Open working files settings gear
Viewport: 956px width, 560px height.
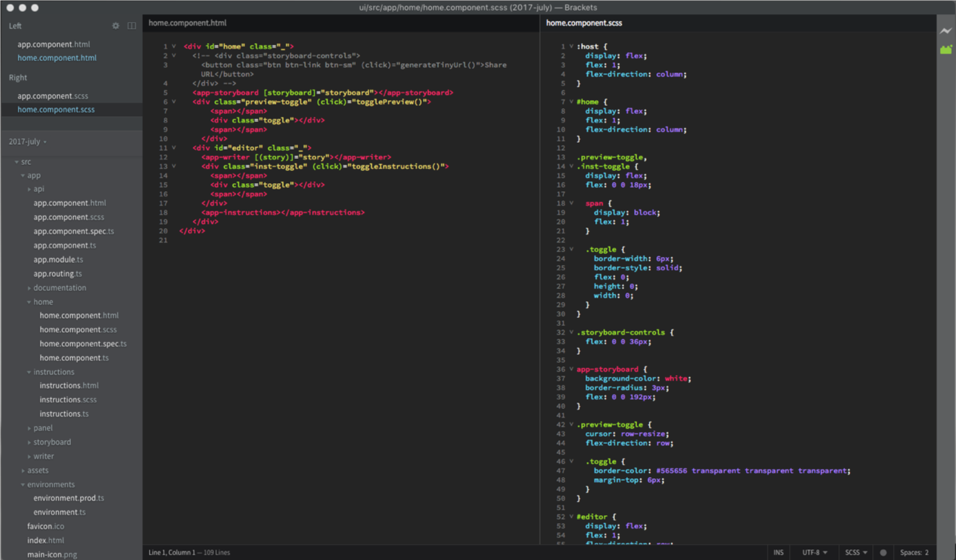point(115,25)
